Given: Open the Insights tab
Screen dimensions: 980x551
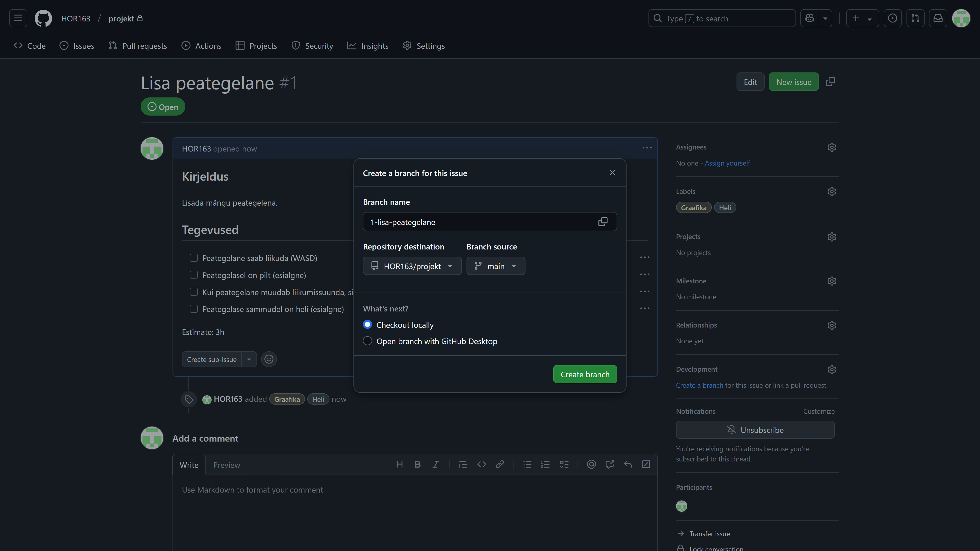Looking at the screenshot, I should tap(368, 46).
